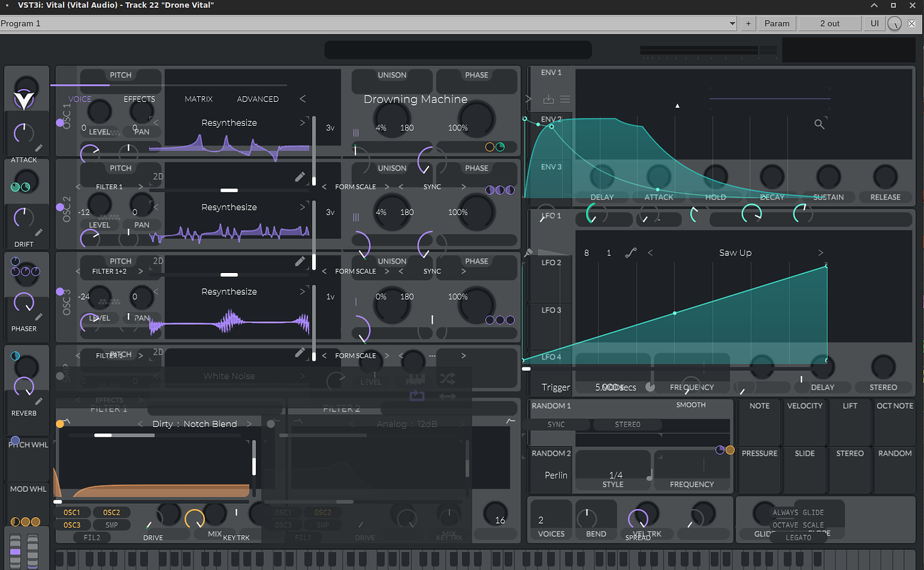The image size is (924, 570).
Task: Open the Matrix tab
Action: click(x=198, y=99)
